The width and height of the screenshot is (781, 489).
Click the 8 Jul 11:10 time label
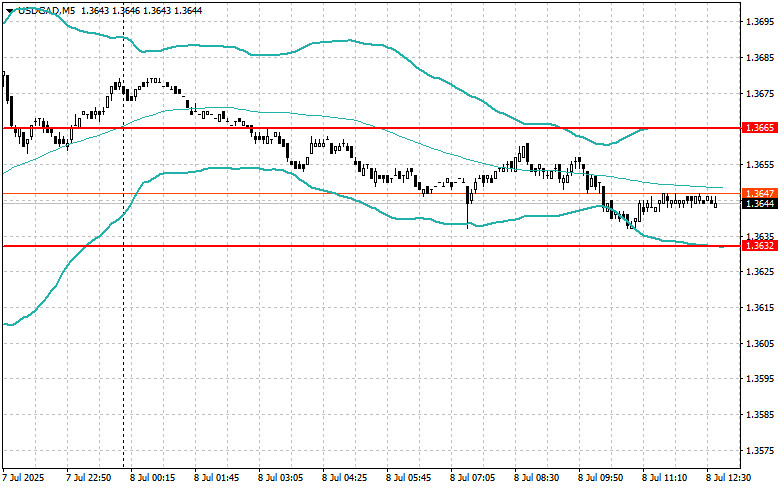[664, 478]
